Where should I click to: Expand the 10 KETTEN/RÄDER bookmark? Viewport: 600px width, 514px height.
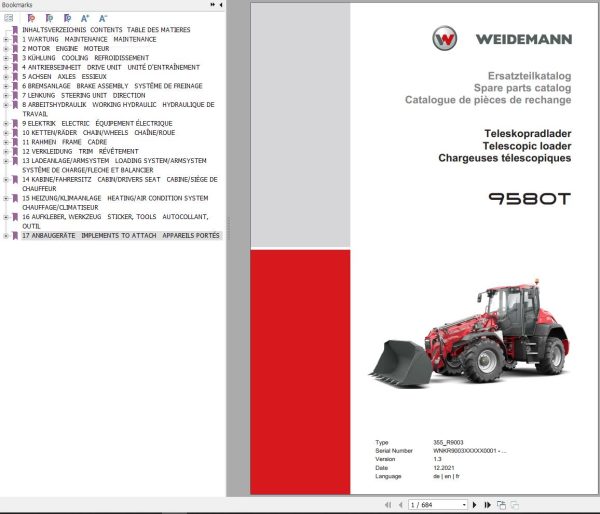(x=6, y=133)
